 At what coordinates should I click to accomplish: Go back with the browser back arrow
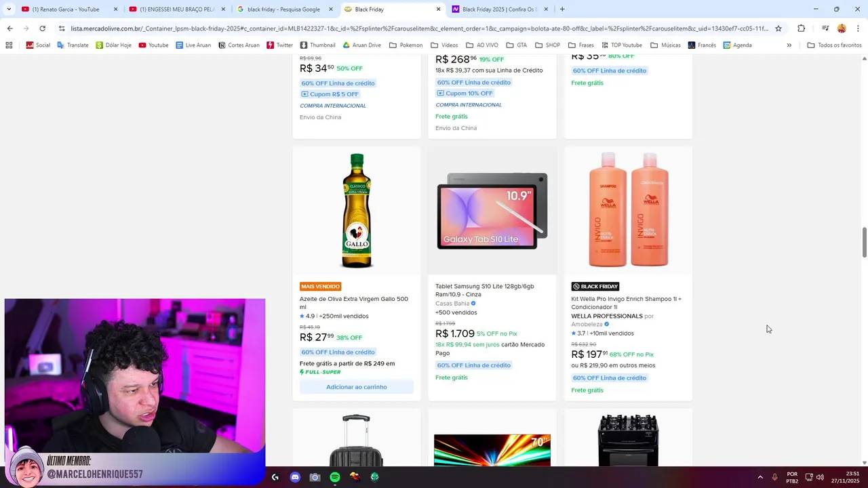(x=9, y=28)
